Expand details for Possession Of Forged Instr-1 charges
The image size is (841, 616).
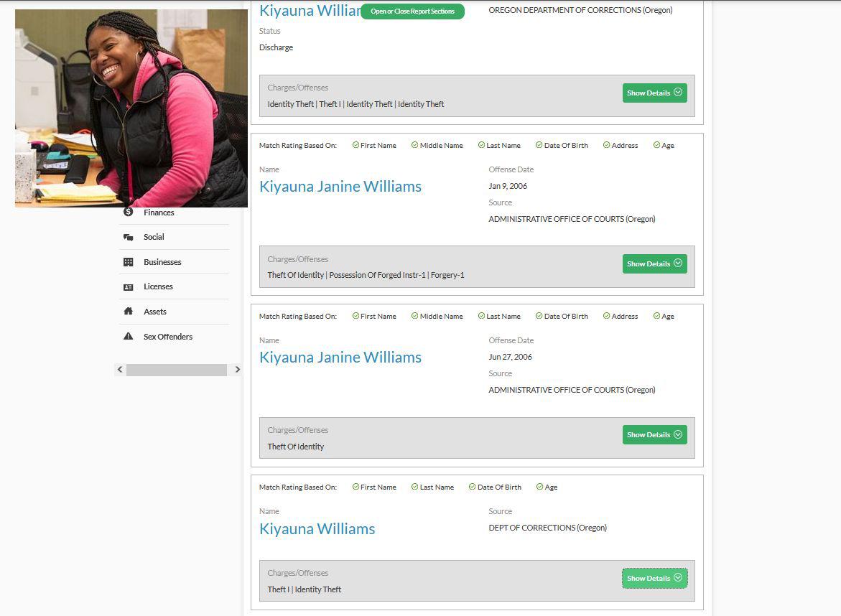[654, 263]
